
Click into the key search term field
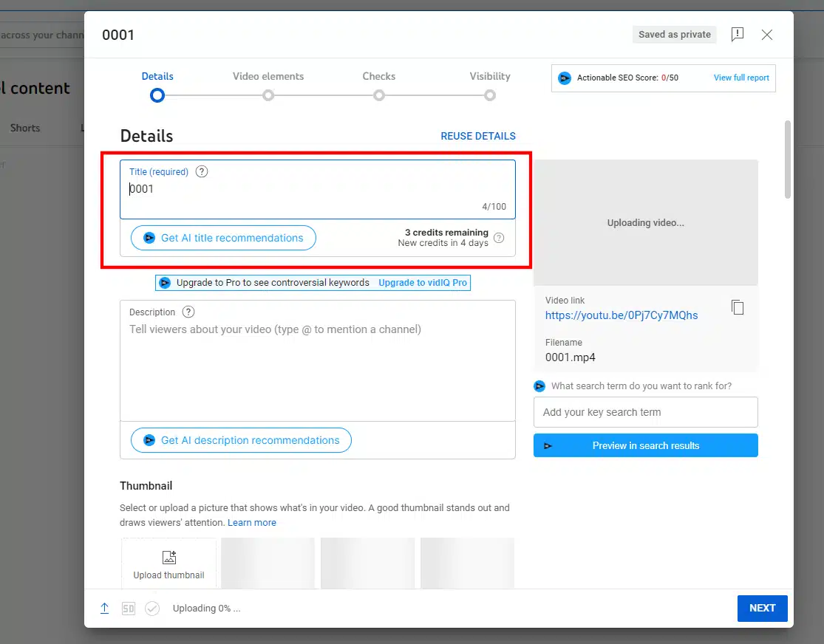pos(645,412)
